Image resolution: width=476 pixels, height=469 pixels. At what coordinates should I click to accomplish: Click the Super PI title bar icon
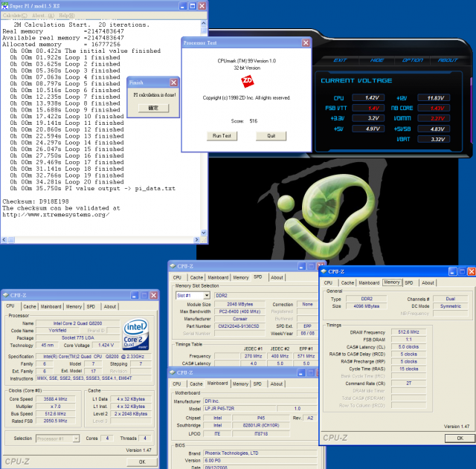click(4, 6)
